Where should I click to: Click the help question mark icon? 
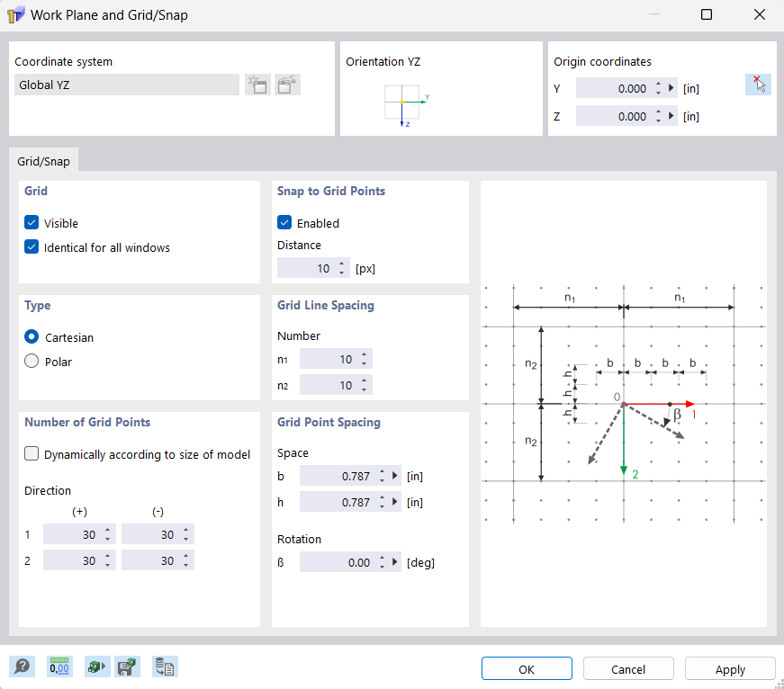[x=22, y=667]
